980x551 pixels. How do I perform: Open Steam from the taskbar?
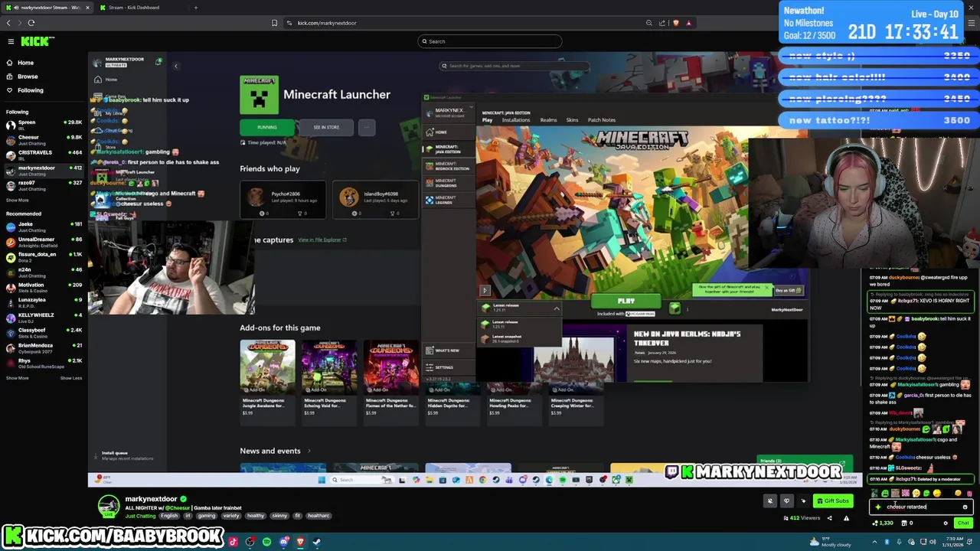click(x=316, y=542)
